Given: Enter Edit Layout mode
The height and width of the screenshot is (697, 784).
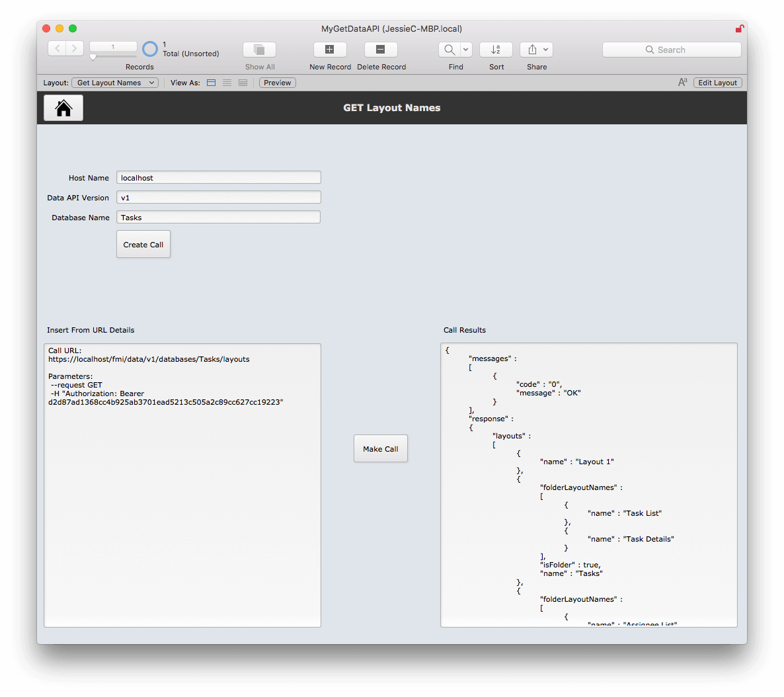Looking at the screenshot, I should (x=717, y=82).
